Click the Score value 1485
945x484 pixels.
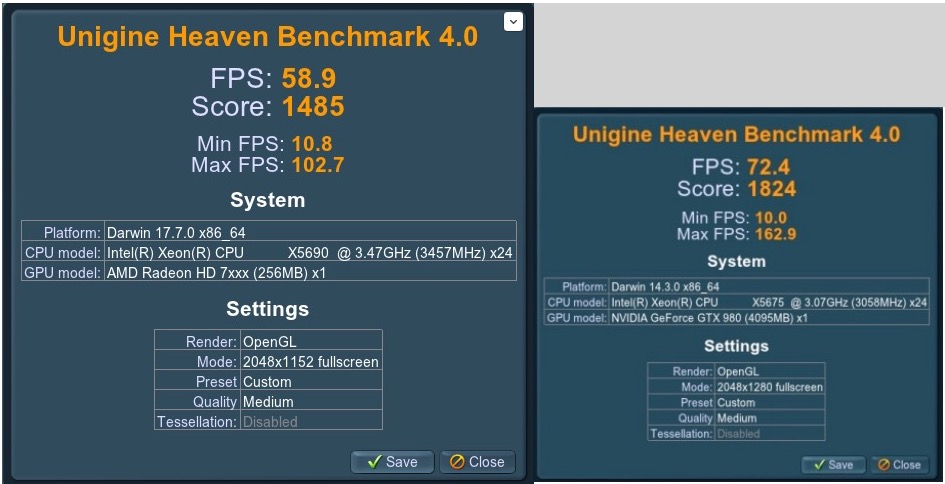coord(313,107)
